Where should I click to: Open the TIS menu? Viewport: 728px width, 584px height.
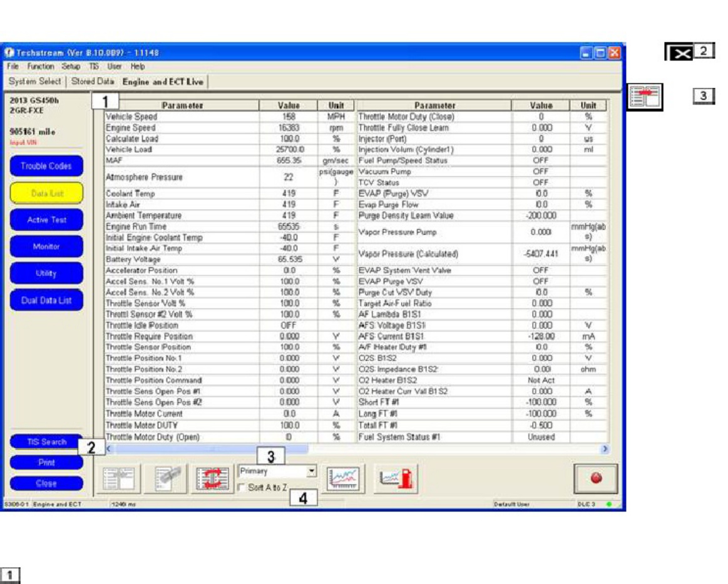pyautogui.click(x=94, y=66)
